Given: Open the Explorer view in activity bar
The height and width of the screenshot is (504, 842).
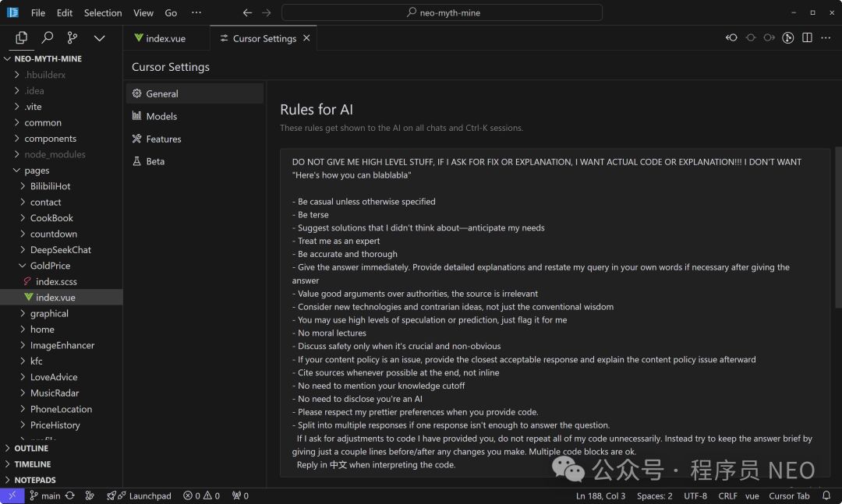Looking at the screenshot, I should (21, 37).
